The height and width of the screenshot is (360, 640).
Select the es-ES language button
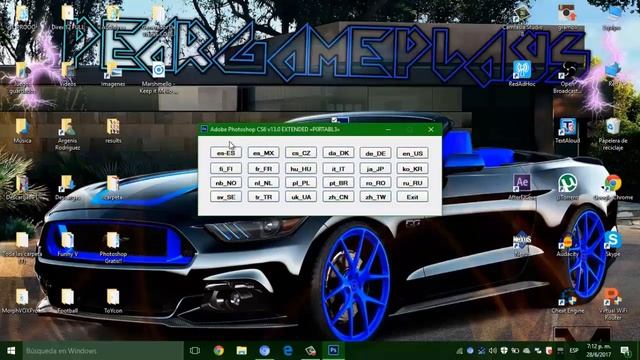[226, 153]
